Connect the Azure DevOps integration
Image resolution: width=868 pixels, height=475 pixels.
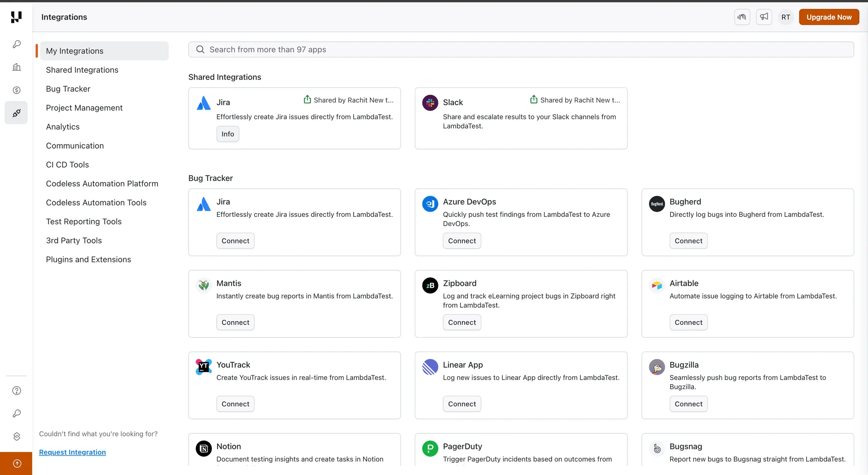[x=462, y=241]
